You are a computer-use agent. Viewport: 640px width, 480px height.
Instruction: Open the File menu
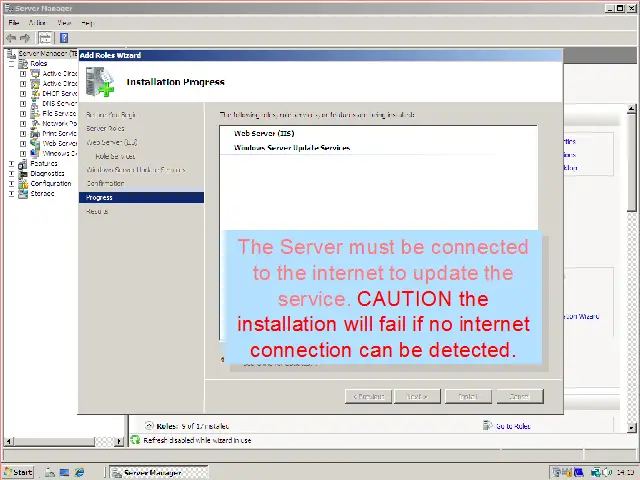pyautogui.click(x=13, y=23)
